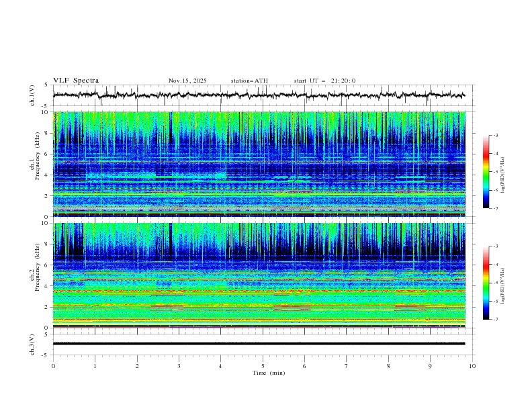Click time-axis tick label "5"

263,366
